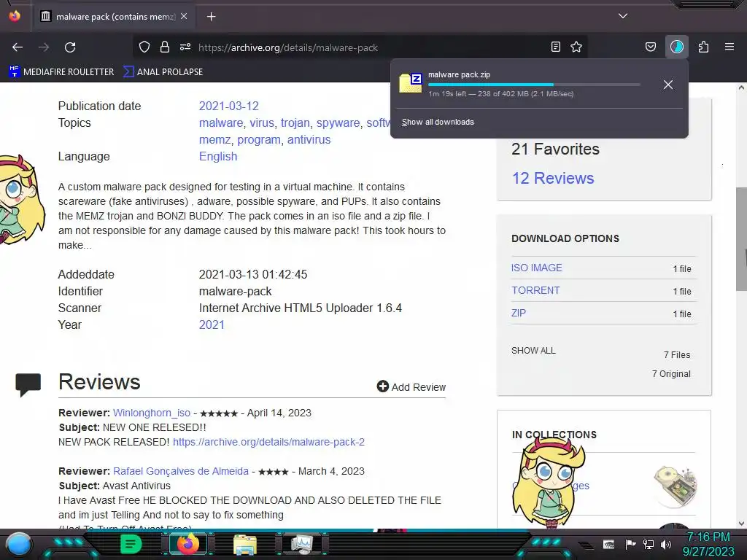747x560 pixels.
Task: Open MEDIAFIRE ROULETTER bookmark
Action: (61, 72)
